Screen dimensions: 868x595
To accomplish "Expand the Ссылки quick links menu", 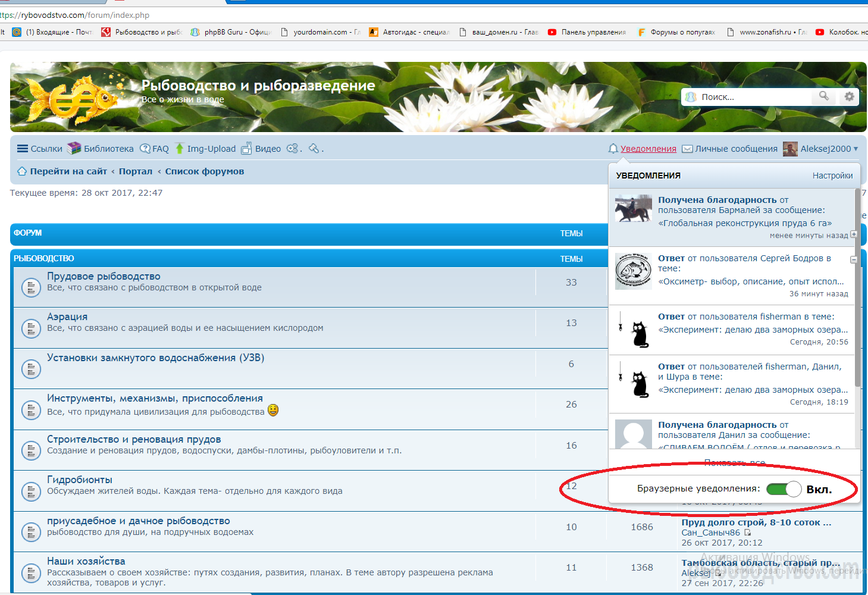I will coord(46,149).
